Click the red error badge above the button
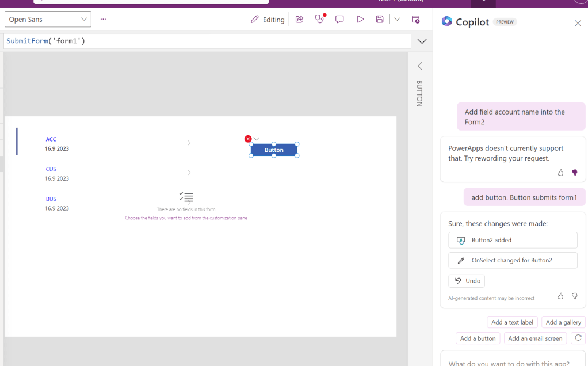Viewport: 588px width, 366px height. pos(248,139)
